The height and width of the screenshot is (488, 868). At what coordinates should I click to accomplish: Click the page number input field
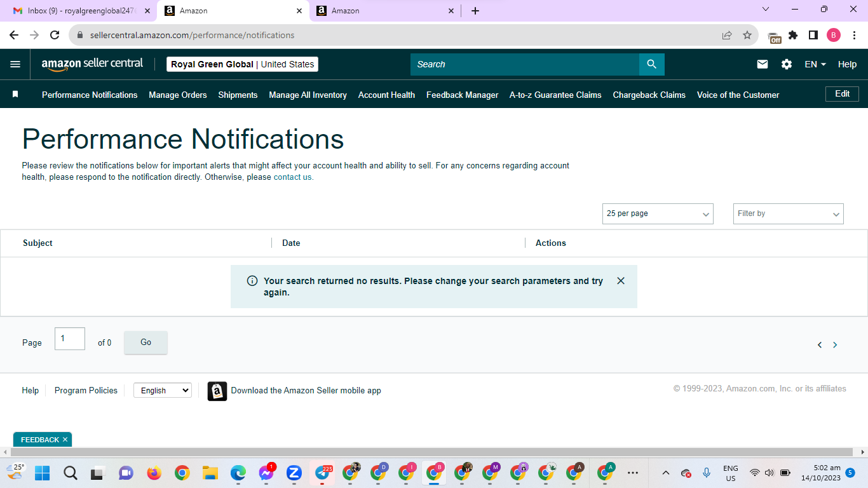pyautogui.click(x=70, y=339)
